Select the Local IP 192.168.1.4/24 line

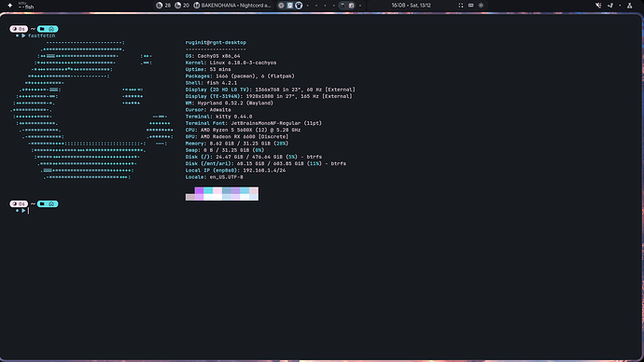tap(235, 171)
